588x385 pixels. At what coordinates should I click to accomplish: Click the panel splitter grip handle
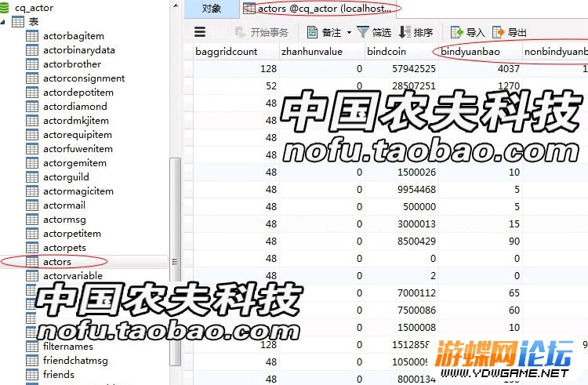175,262
